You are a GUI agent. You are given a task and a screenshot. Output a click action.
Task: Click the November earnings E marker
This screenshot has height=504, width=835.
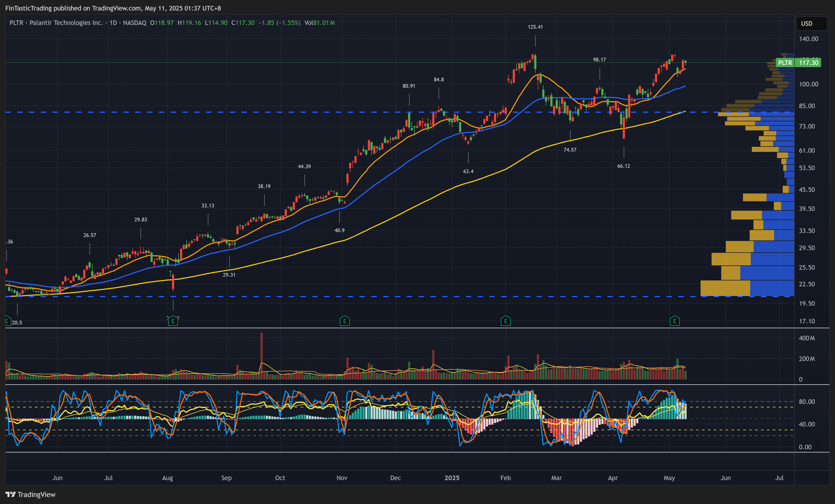345,321
